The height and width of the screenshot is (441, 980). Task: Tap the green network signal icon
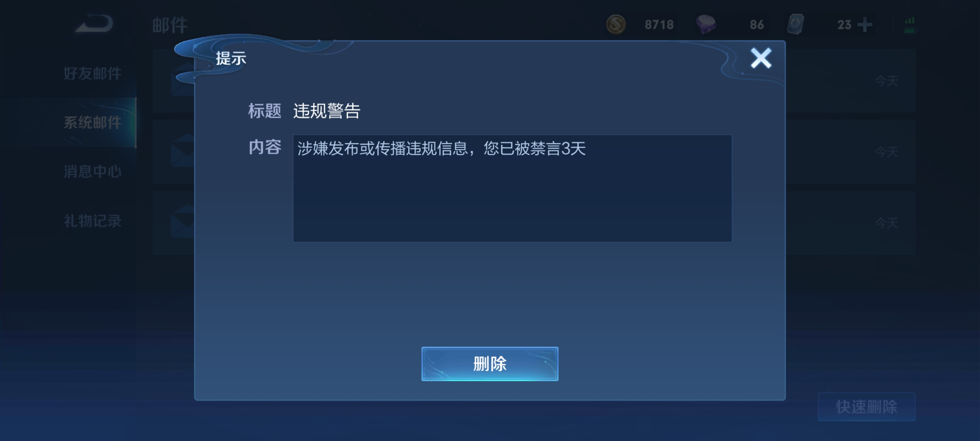click(910, 25)
